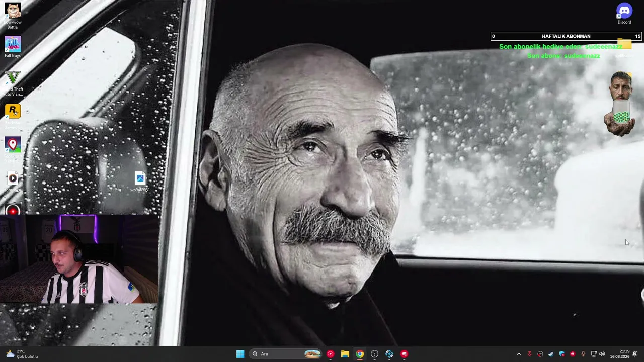
Task: Open the Windows Security shield tray icon
Action: pos(562,354)
